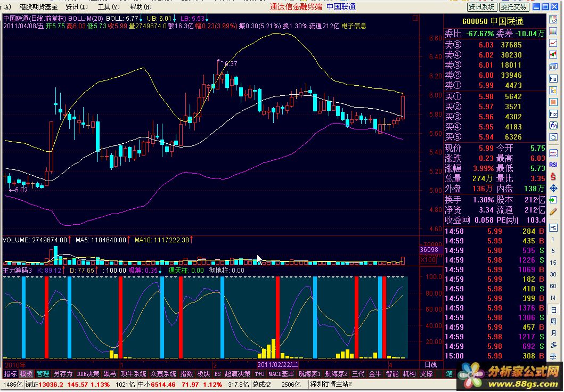Click the 2011/02/22/二 date marker
This screenshot has width=564, height=392.
click(277, 365)
